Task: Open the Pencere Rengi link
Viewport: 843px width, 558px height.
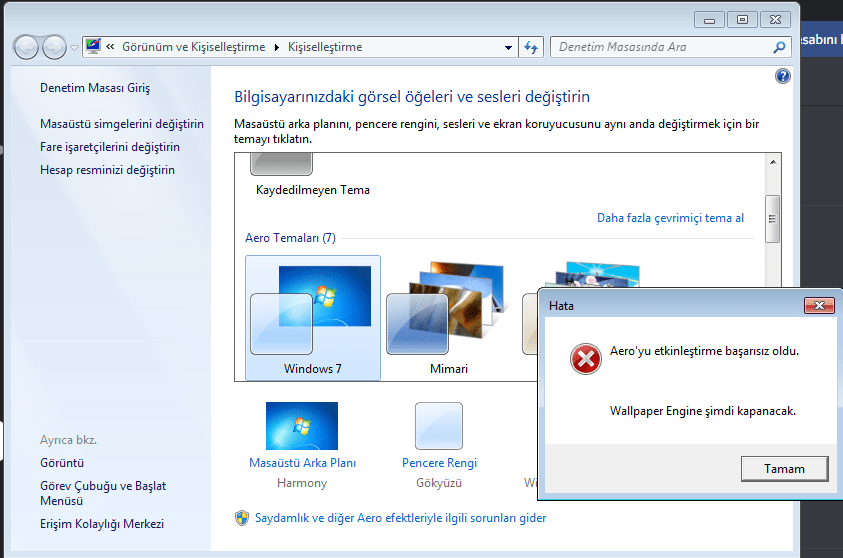Action: pyautogui.click(x=439, y=463)
